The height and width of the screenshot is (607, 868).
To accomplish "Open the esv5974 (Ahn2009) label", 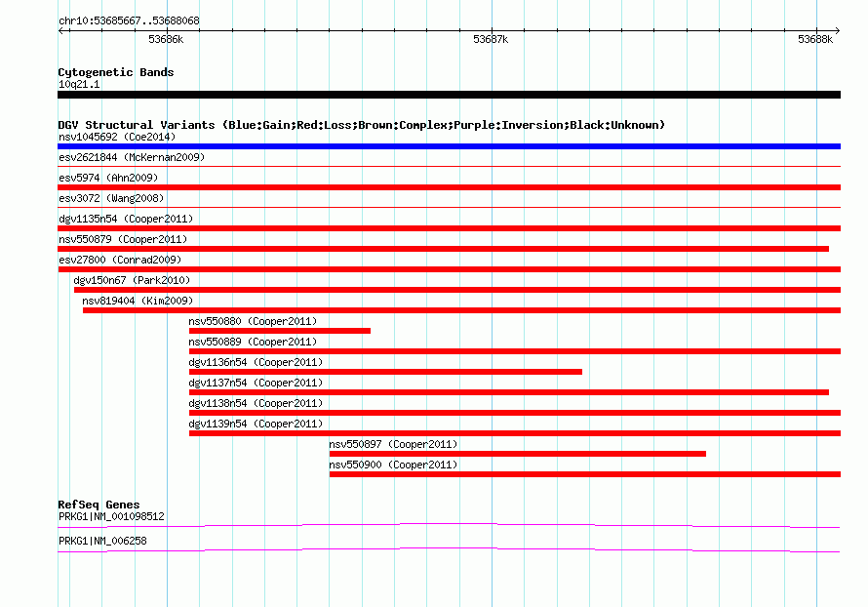I will pyautogui.click(x=108, y=178).
